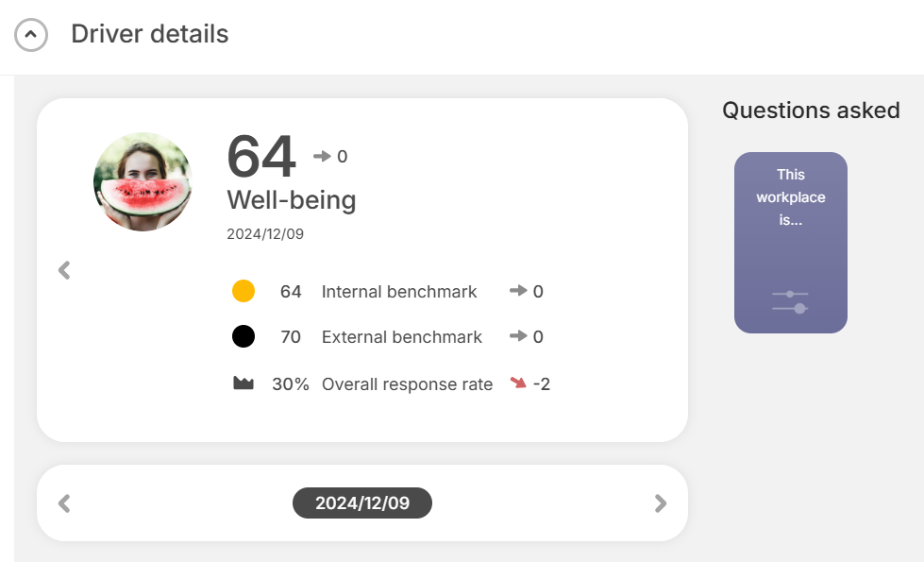Click the score trend arrow beside 64
Viewport: 924px width, 562px height.
pos(322,157)
